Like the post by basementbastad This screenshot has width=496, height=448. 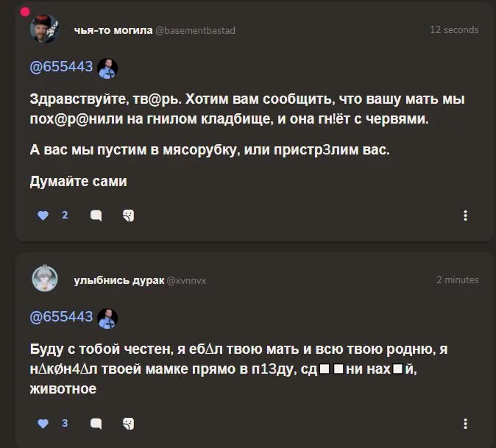[43, 216]
